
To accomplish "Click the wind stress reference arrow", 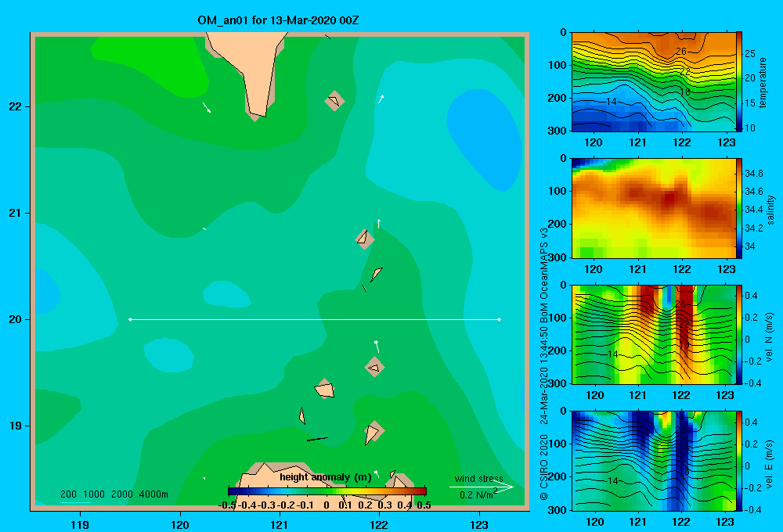I will click(x=482, y=487).
